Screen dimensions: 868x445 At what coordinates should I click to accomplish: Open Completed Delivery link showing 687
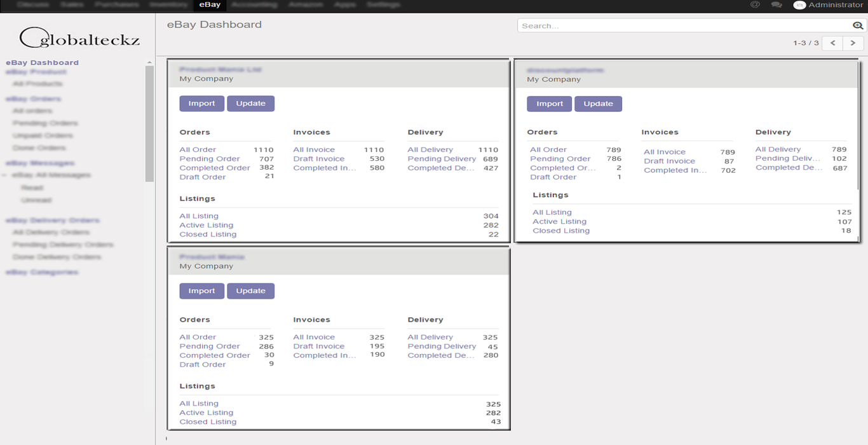point(789,168)
